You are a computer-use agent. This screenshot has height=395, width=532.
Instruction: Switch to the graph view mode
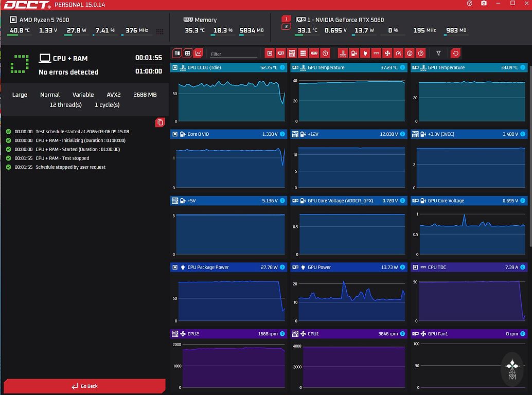coord(199,53)
